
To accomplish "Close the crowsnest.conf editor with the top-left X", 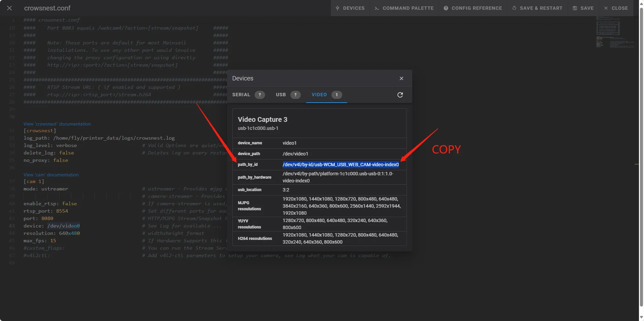I will (x=9, y=8).
